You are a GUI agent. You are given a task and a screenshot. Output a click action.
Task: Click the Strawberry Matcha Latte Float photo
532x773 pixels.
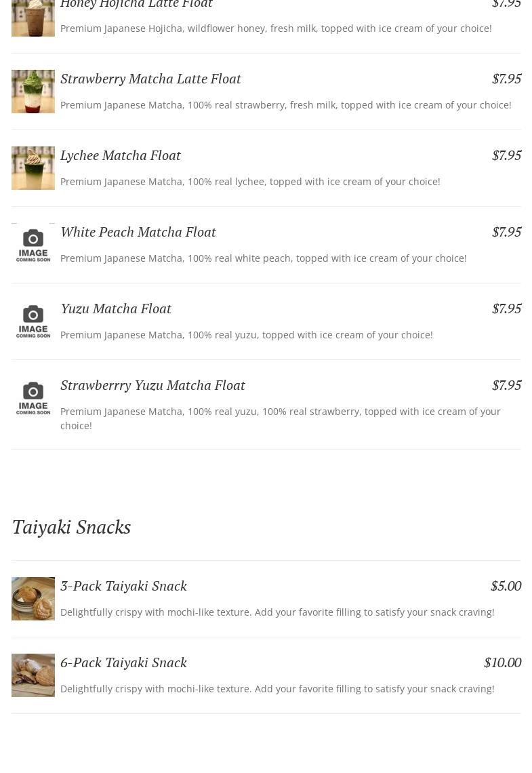pyautogui.click(x=33, y=92)
